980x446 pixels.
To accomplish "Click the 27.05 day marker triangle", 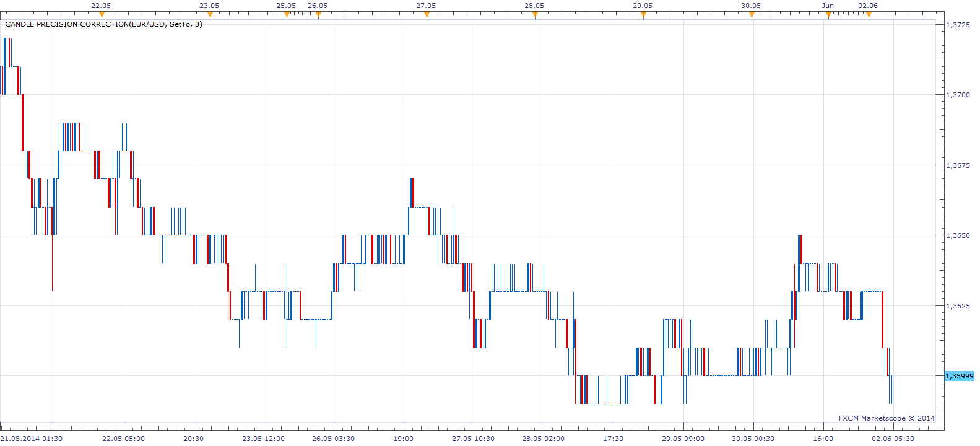I will click(x=427, y=15).
